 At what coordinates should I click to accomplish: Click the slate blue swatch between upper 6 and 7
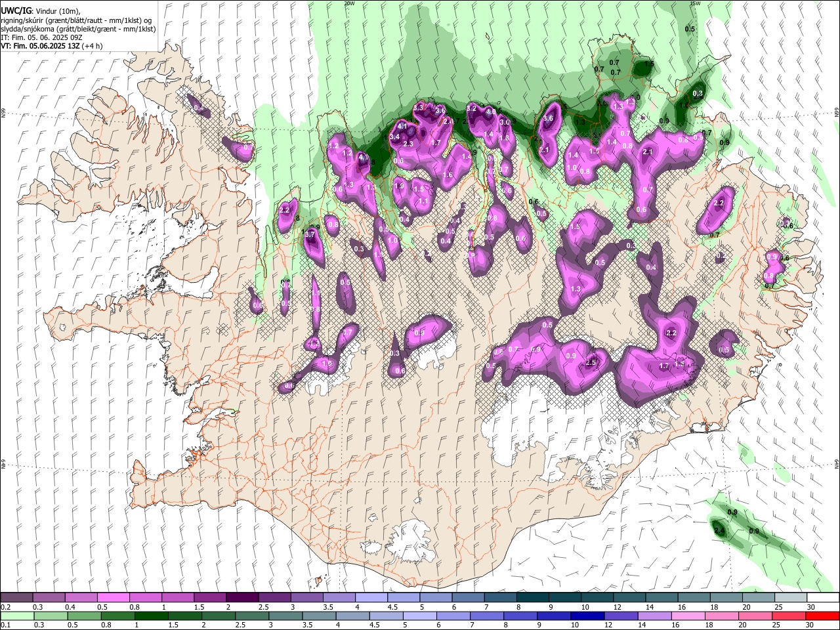tap(468, 598)
